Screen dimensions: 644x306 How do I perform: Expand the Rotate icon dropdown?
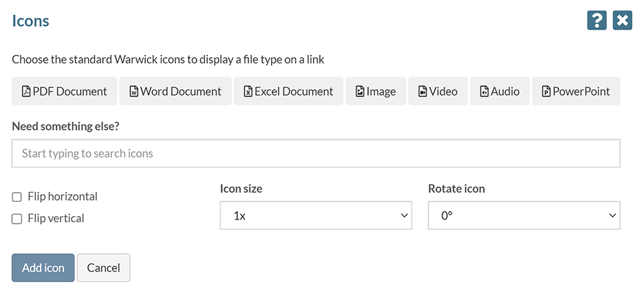pyautogui.click(x=524, y=216)
